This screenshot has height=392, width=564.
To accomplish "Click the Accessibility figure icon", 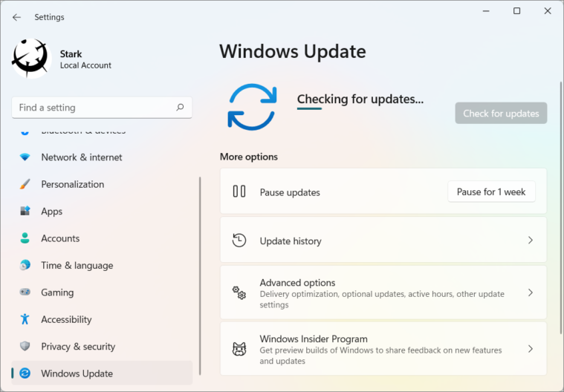I will point(25,319).
